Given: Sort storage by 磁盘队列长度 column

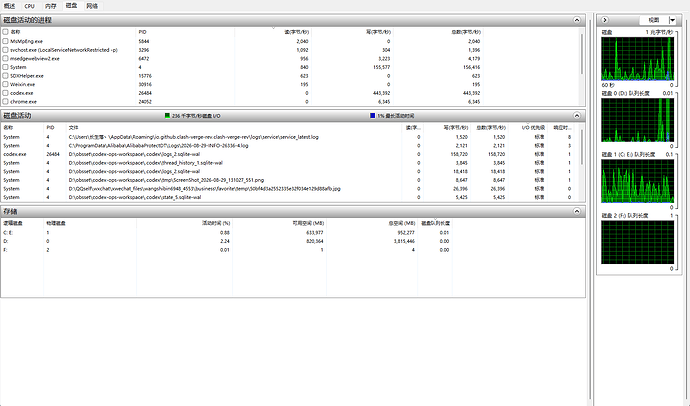Looking at the screenshot, I should point(435,223).
